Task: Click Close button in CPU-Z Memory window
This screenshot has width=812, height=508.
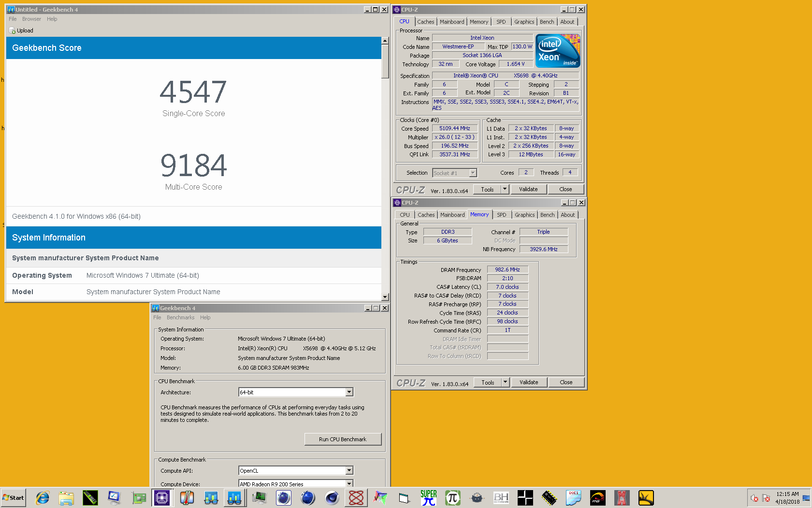Action: click(566, 382)
